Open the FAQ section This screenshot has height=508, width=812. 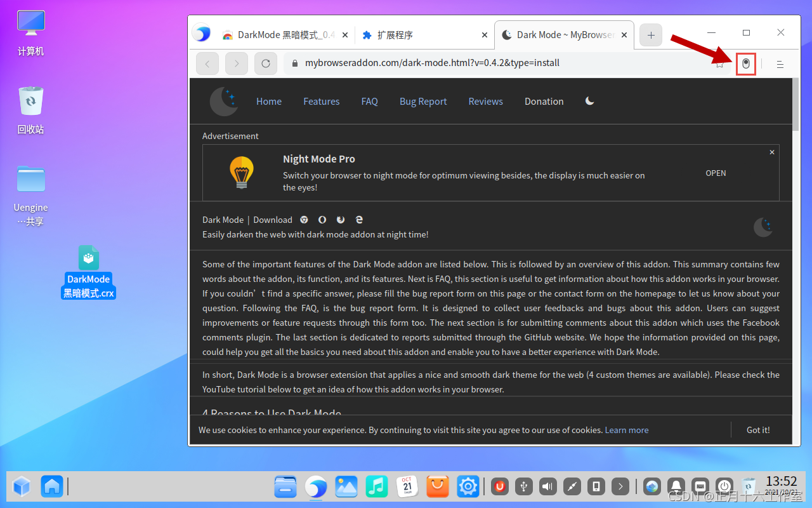click(x=369, y=102)
